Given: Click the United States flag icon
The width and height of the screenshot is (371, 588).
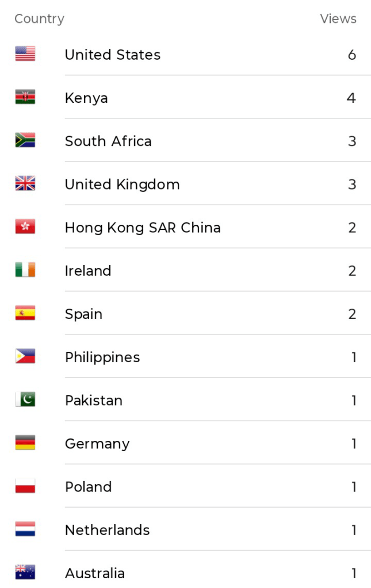Looking at the screenshot, I should (x=25, y=54).
